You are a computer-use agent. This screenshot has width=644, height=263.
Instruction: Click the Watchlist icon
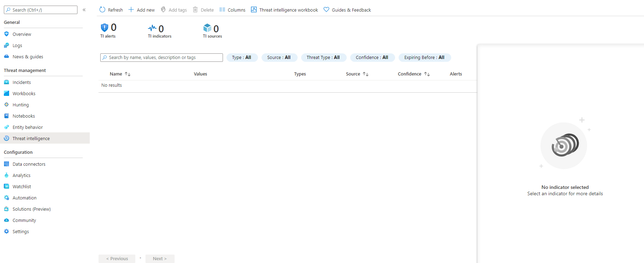pos(6,186)
